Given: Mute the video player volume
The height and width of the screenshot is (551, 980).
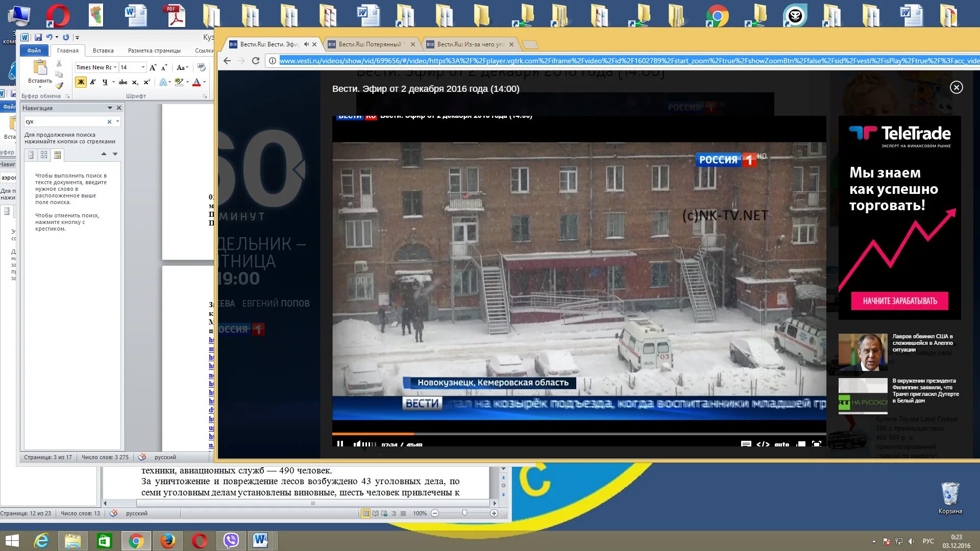Looking at the screenshot, I should pyautogui.click(x=357, y=444).
